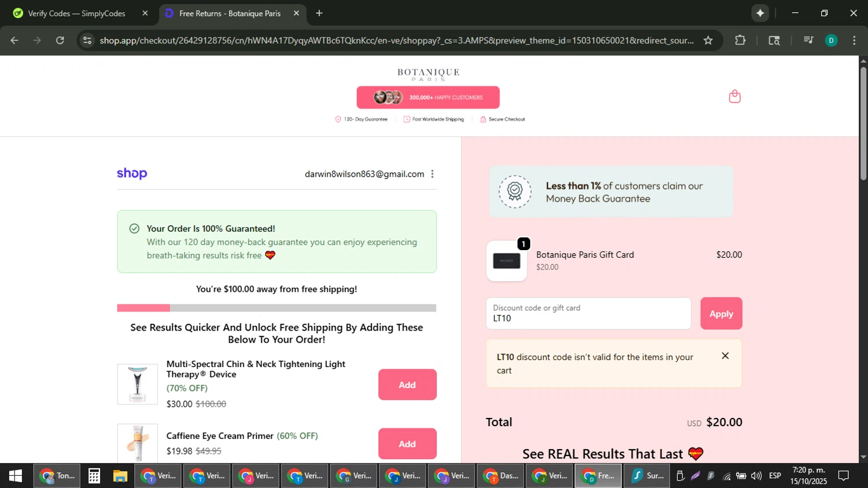Click the Total amount $20.00
Viewport: 868px width, 488px height.
coord(724,422)
